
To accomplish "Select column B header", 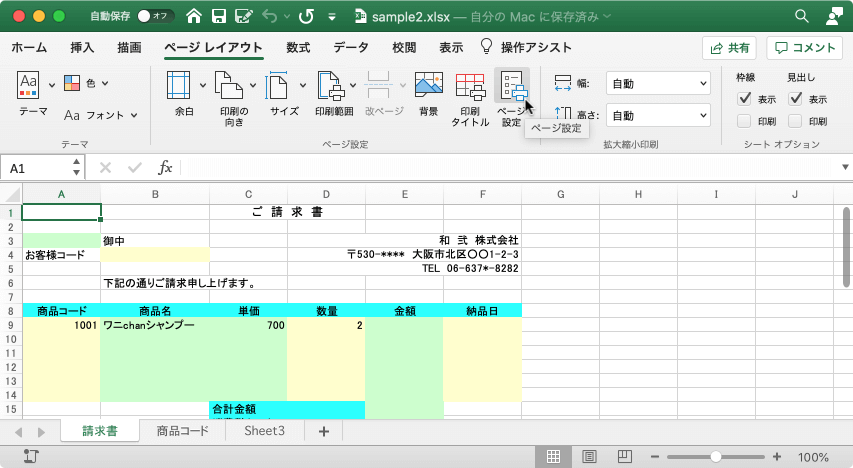I will point(155,194).
